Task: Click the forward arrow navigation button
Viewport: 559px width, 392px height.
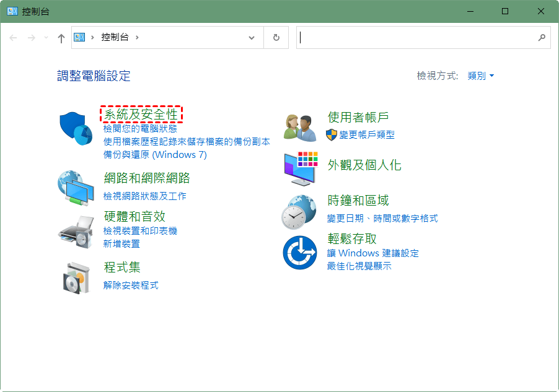Action: click(x=32, y=37)
